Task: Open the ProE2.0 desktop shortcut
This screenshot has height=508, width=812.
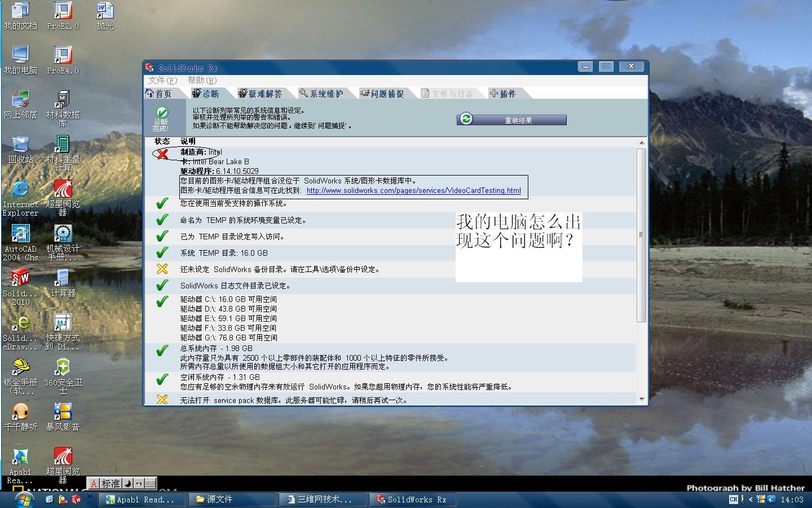Action: click(x=63, y=15)
